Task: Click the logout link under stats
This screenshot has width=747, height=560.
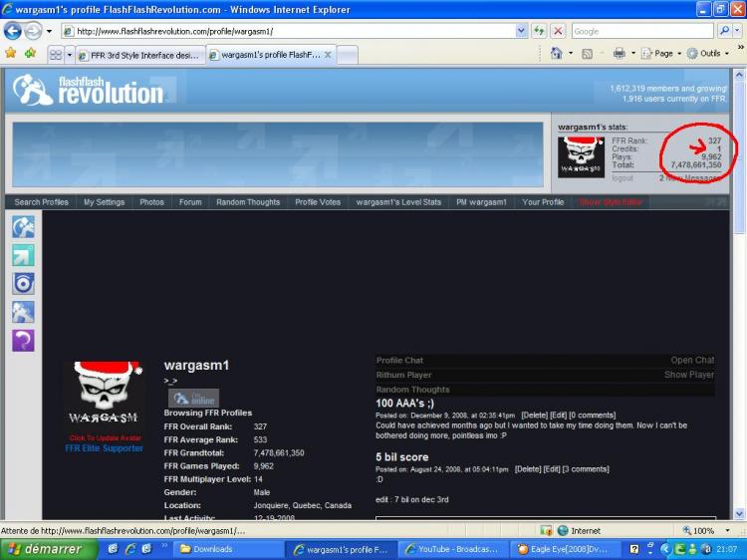Action: 622,178
